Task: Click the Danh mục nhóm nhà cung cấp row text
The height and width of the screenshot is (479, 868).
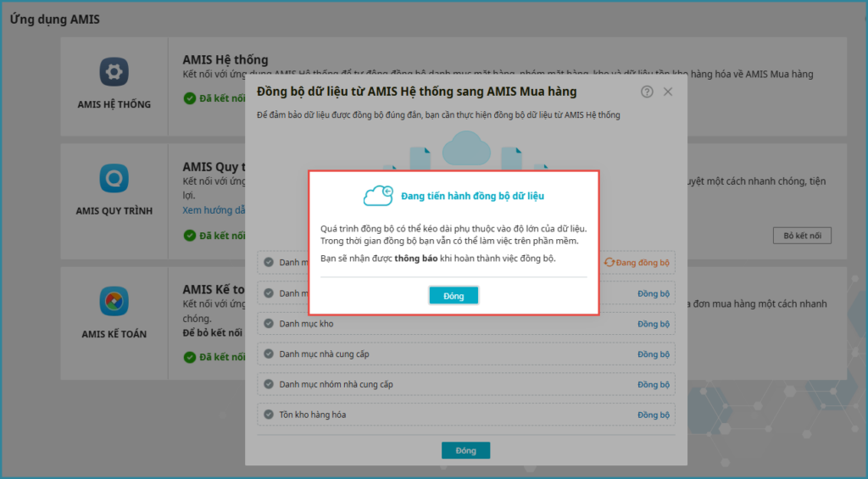Action: point(336,384)
